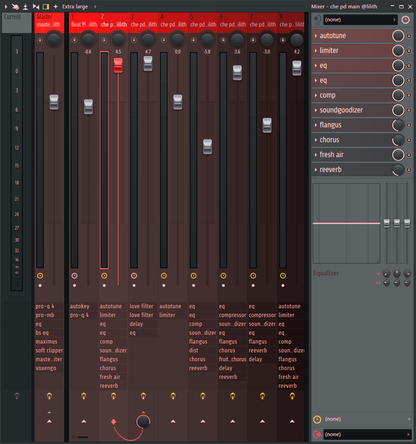The image size is (416, 444).
Task: Toggle the yellow waveform view icon in toolbar
Action: coord(46,6)
